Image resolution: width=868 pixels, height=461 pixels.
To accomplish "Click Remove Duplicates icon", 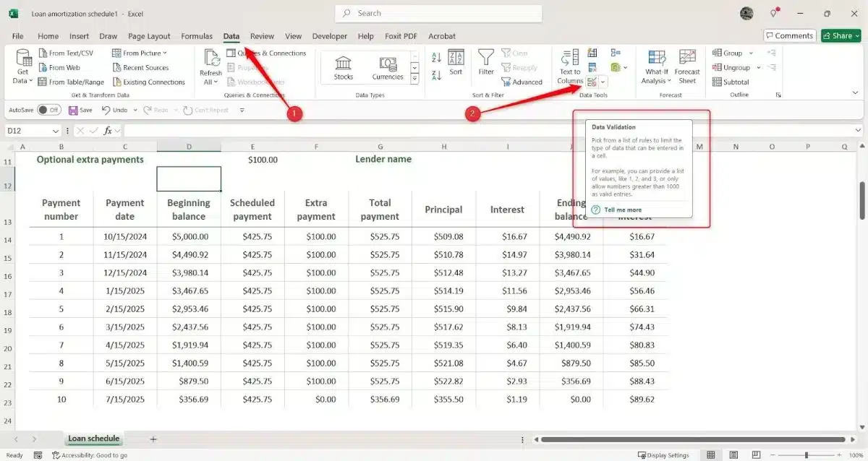I will point(592,67).
